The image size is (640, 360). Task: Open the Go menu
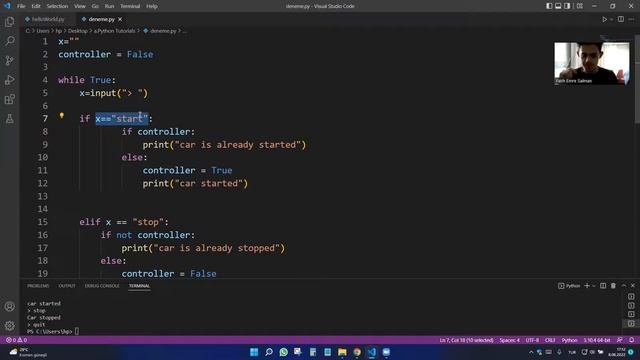click(x=95, y=6)
